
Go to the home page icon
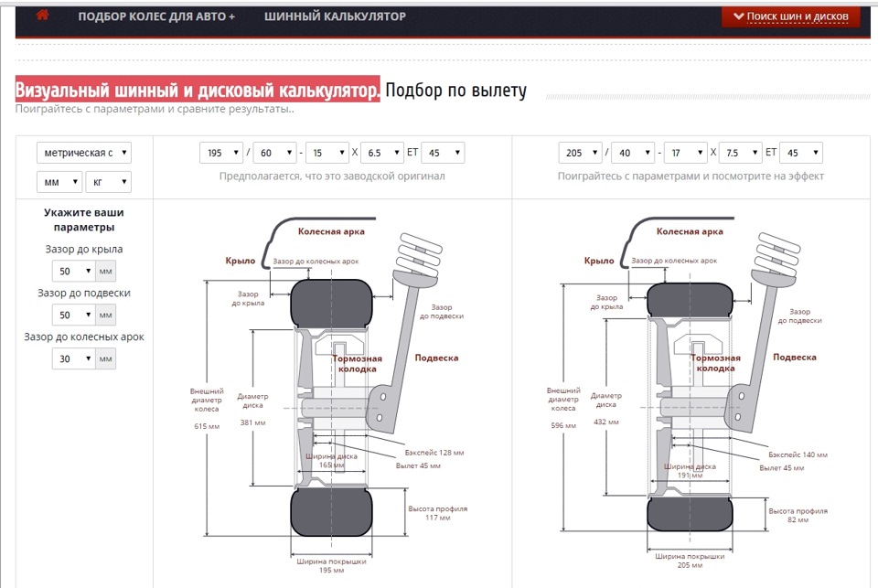point(43,16)
